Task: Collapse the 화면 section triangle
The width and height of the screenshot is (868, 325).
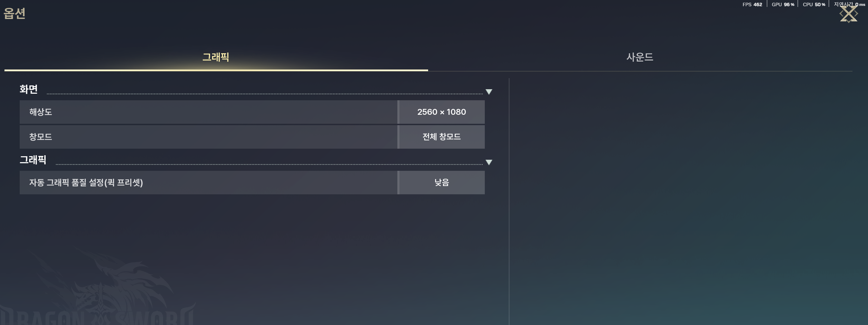Action: [489, 92]
